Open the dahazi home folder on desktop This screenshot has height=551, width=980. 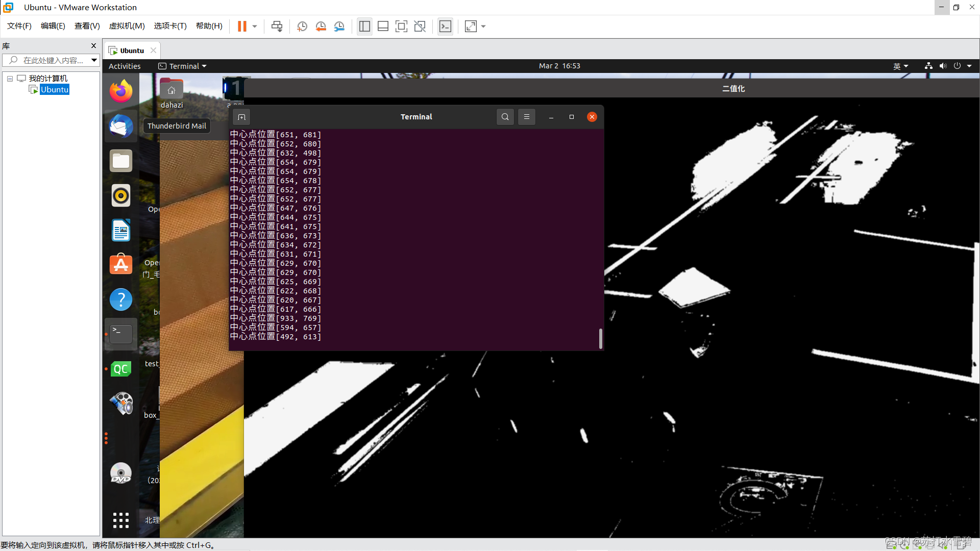click(171, 93)
